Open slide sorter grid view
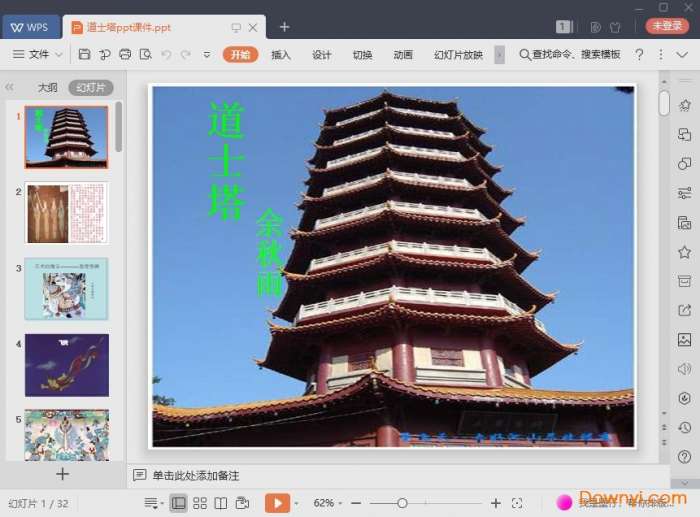Viewport: 700px width, 517px height. click(x=200, y=503)
